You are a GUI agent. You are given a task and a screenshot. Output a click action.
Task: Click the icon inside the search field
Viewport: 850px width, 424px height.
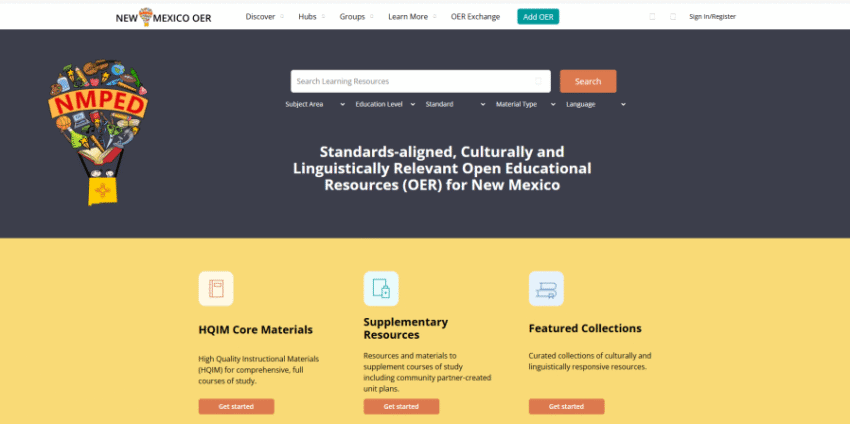[539, 81]
